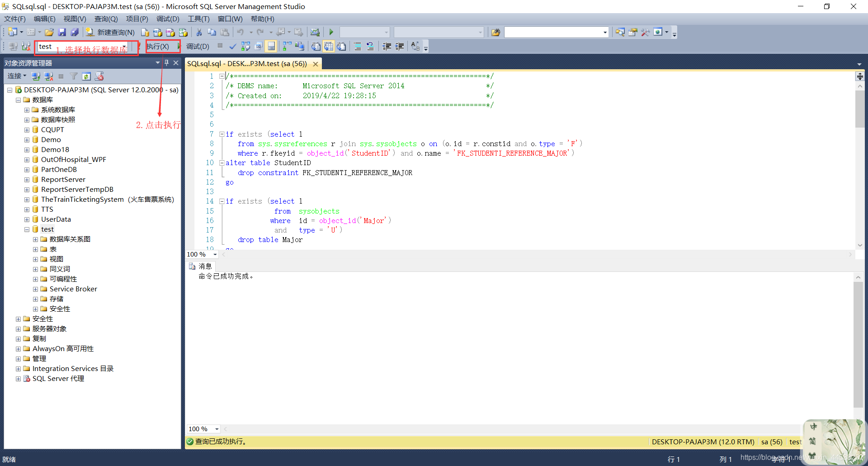Expand the 表 folder under test
The image size is (868, 466).
35,249
